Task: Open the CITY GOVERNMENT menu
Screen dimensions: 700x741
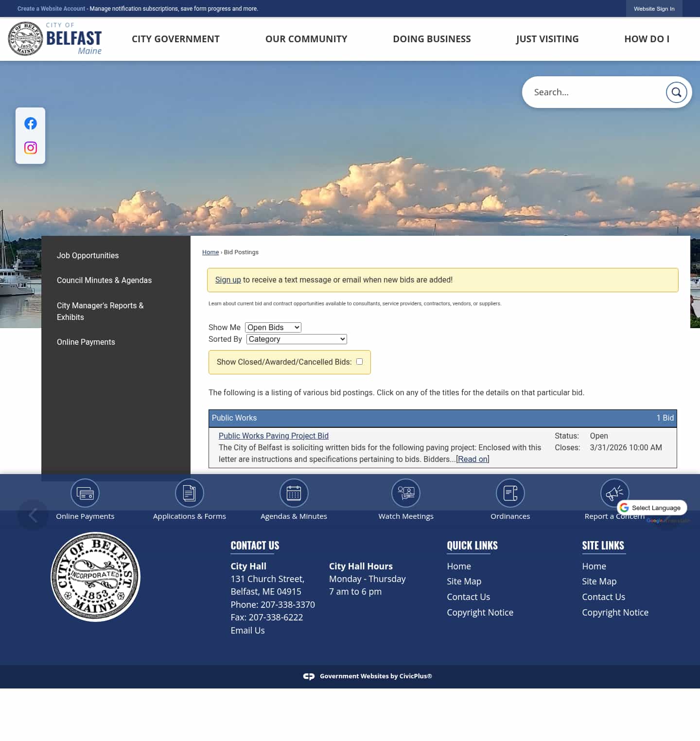Action: [175, 39]
